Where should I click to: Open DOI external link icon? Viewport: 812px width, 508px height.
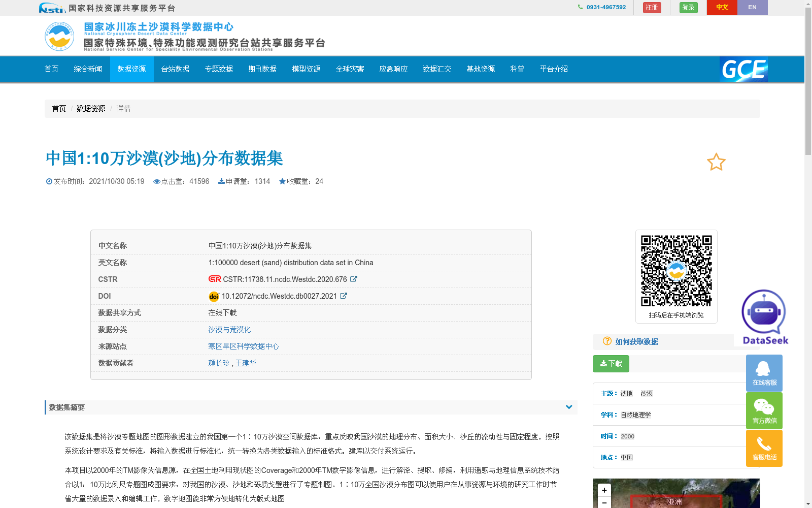point(344,296)
